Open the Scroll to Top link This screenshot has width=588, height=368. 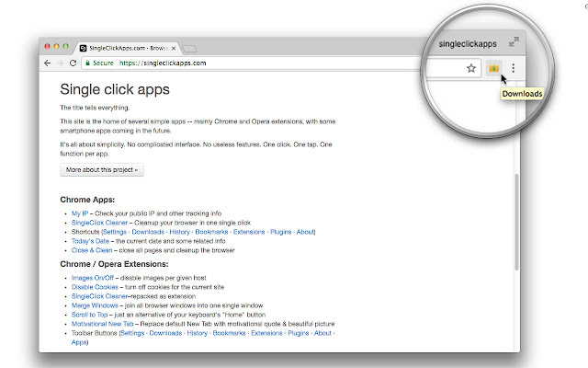point(90,315)
